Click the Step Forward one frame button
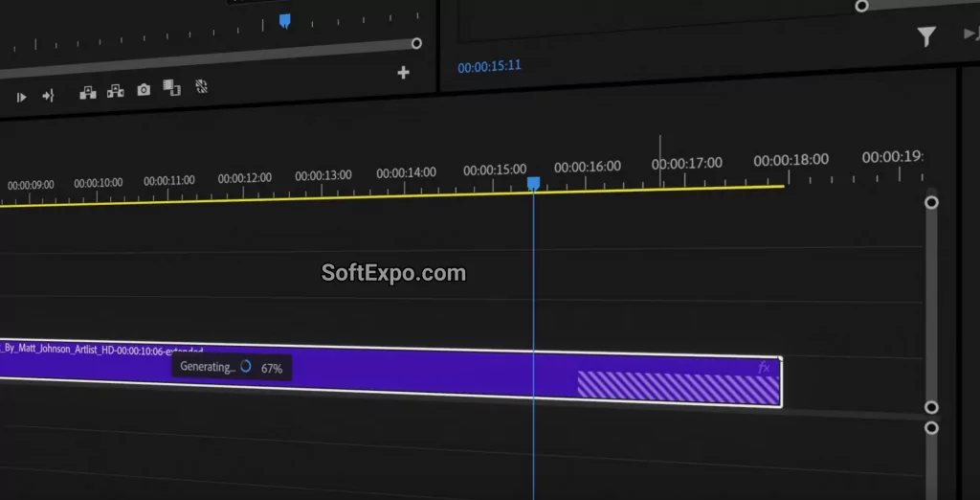The height and width of the screenshot is (500, 980). click(x=21, y=97)
